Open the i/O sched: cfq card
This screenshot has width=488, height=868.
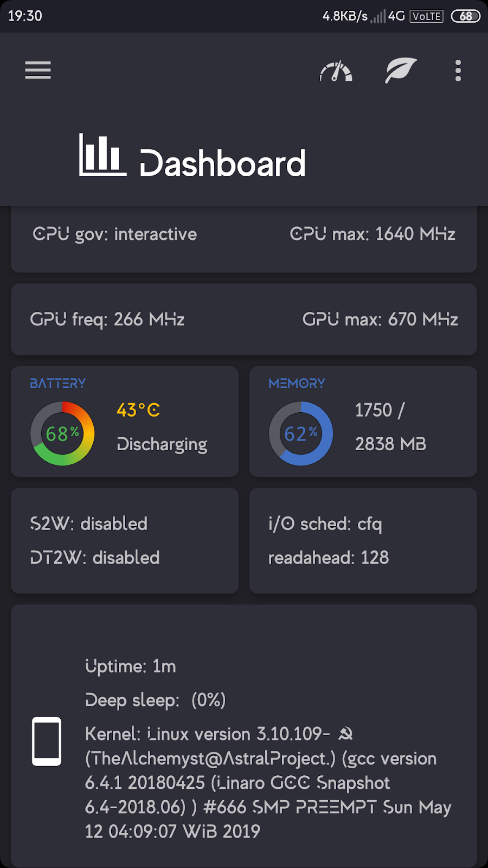[325, 524]
